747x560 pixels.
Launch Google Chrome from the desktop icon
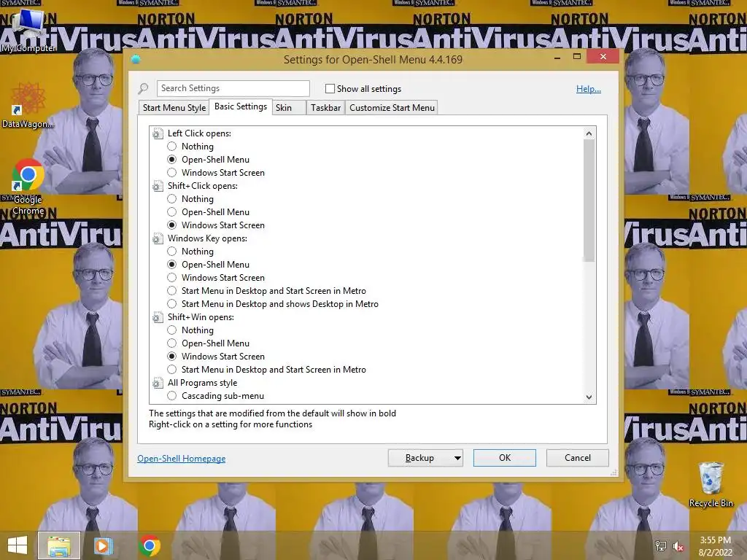pos(28,187)
